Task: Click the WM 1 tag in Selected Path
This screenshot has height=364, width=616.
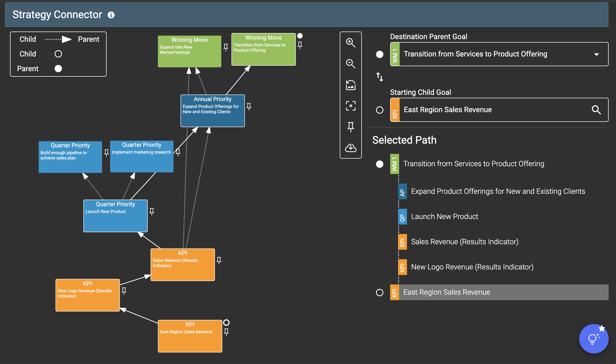Action: 394,164
